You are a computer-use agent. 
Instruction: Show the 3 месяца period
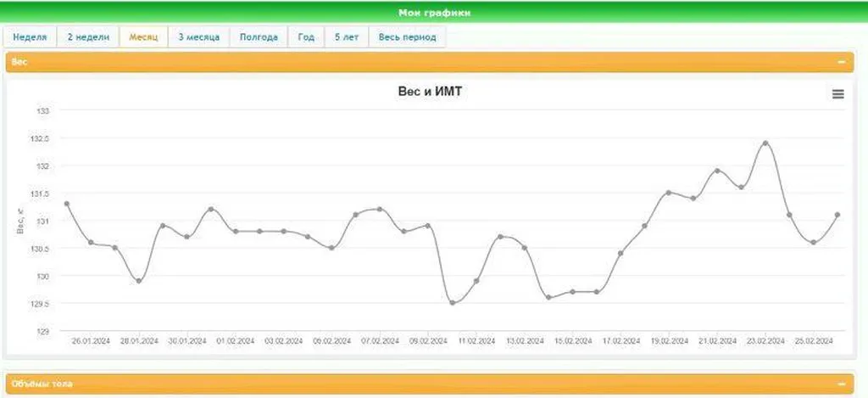point(199,37)
